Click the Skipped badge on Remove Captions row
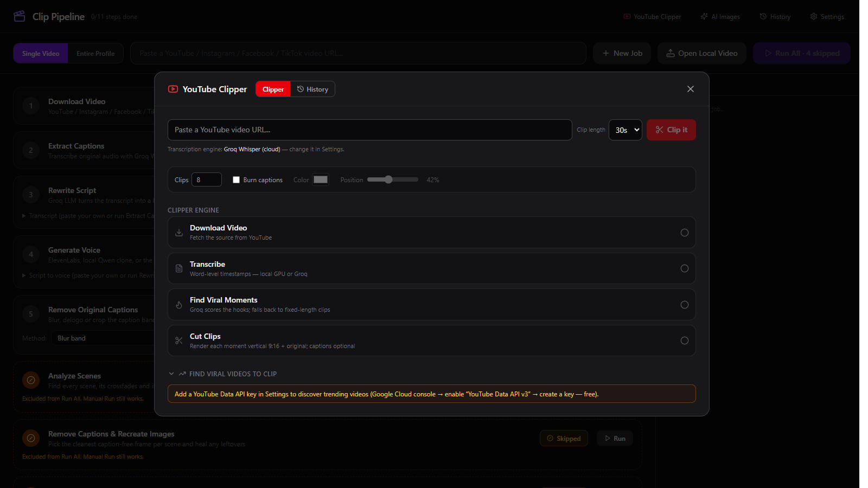This screenshot has height=488, width=868. [x=564, y=438]
